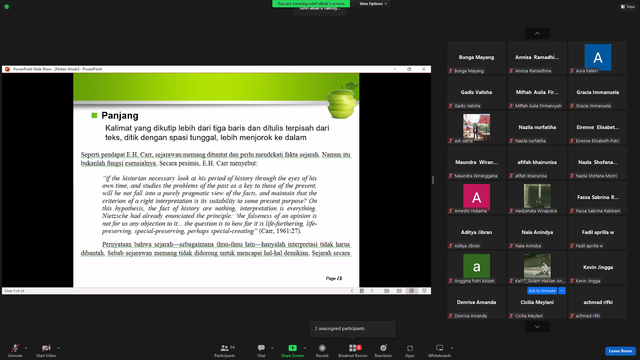Select Annisa Ramadhina participant tile
The image size is (640, 360).
[537, 57]
